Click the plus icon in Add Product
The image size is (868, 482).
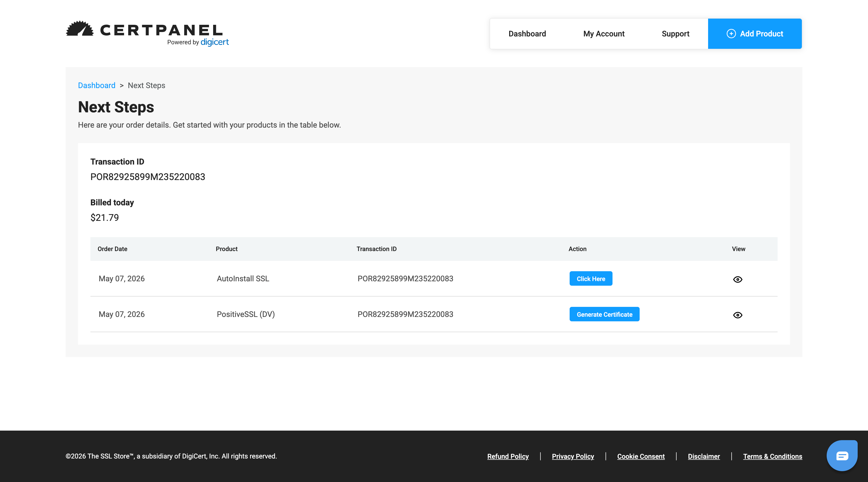(731, 34)
